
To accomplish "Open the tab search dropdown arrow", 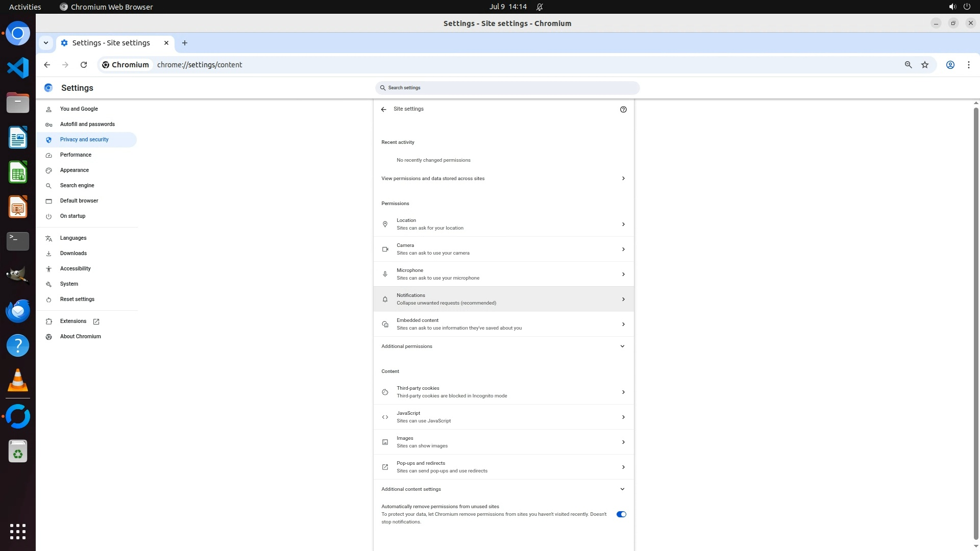I will (x=46, y=43).
